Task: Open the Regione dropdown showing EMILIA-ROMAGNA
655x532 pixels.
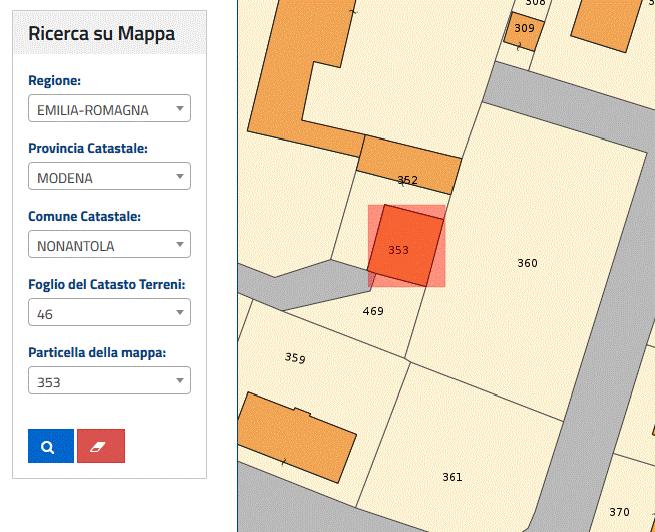Action: 109,108
